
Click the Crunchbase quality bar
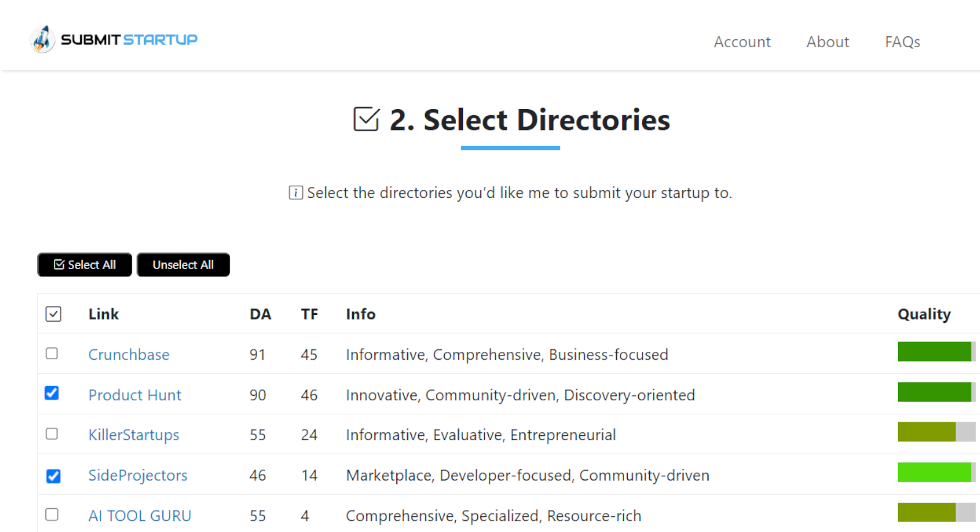pyautogui.click(x=937, y=352)
